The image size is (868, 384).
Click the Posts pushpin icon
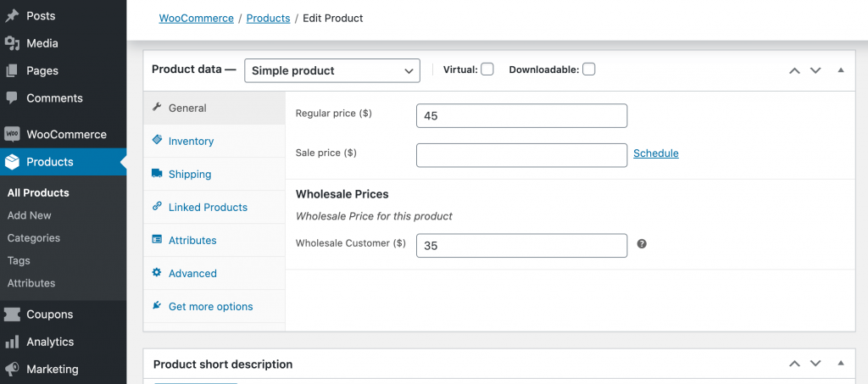click(x=12, y=16)
